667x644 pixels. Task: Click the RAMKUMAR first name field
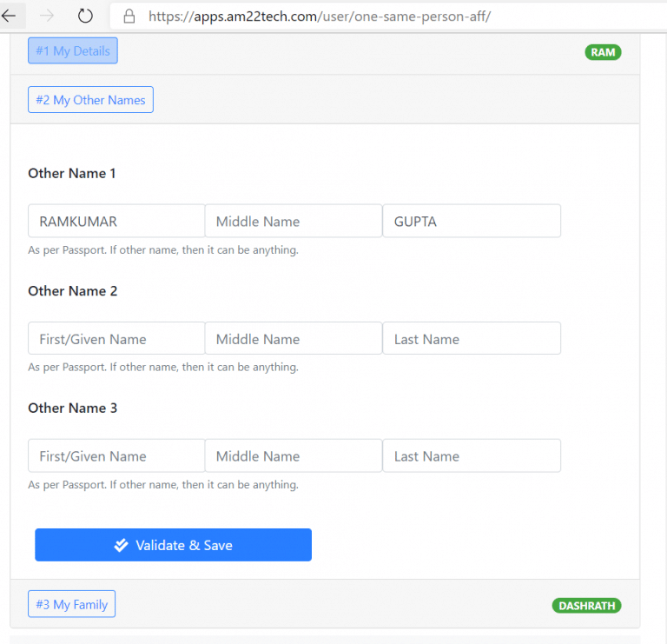pyautogui.click(x=116, y=221)
